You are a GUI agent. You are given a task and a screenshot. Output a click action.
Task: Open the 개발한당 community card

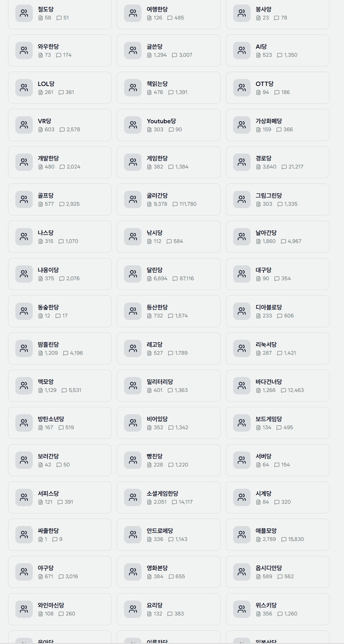click(60, 162)
